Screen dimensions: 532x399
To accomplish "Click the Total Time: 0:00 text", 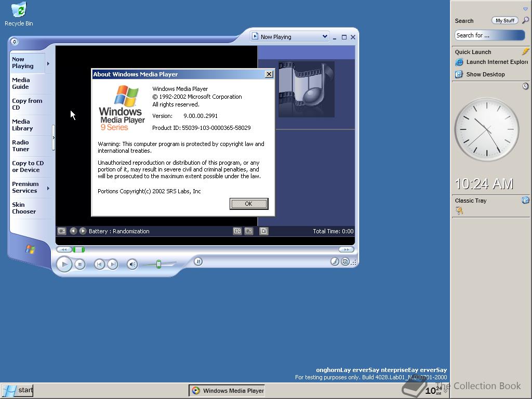I will 333,231.
